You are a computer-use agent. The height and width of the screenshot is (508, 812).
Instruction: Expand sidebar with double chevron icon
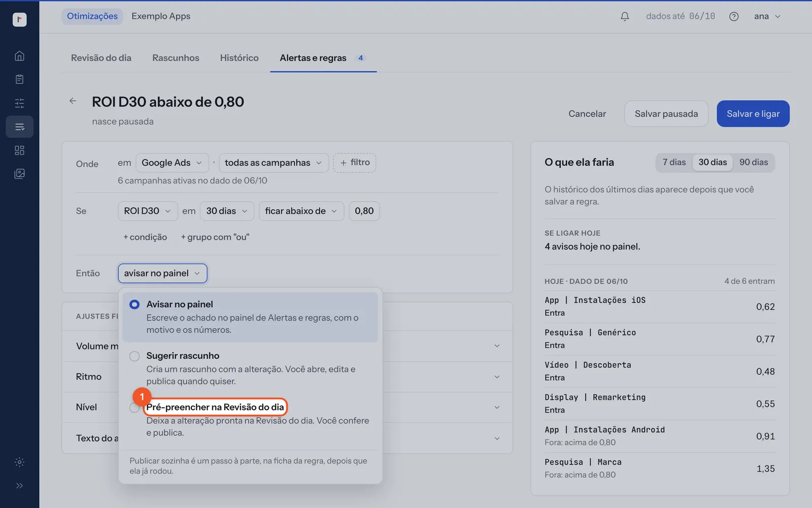[x=19, y=486]
